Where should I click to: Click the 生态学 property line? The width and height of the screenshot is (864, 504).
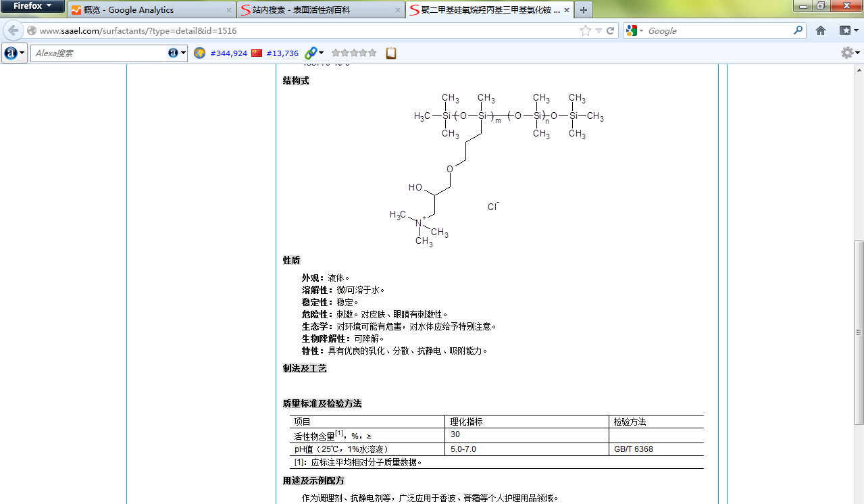(x=399, y=326)
